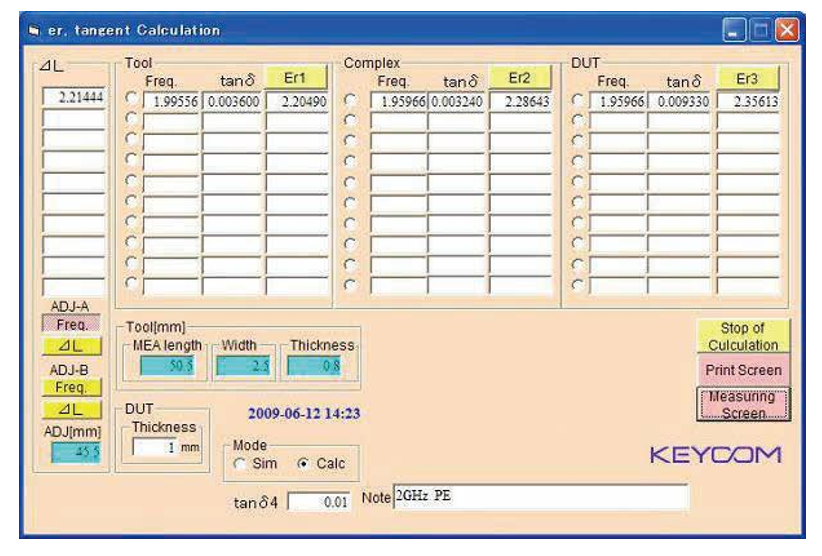Click the DUT Thickness input field
822x556 pixels.
(155, 447)
